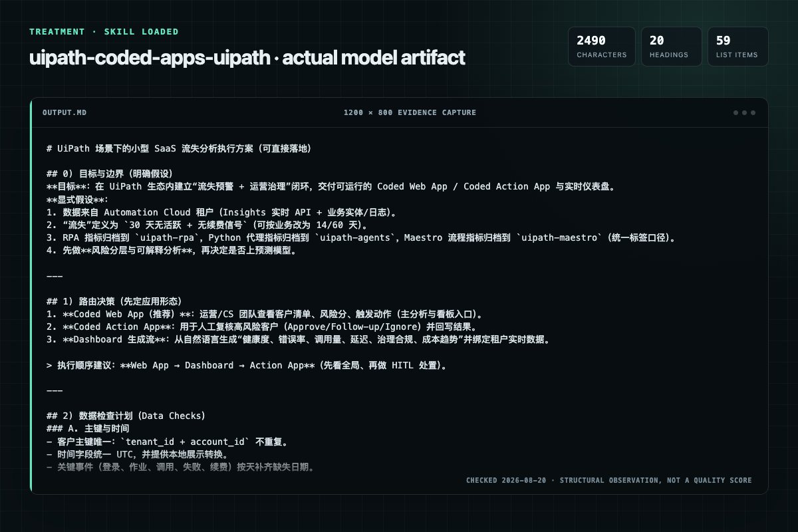
Task: Click the line '- 客户主键唯一：`tenant_id + account_id`'
Action: 167,442
